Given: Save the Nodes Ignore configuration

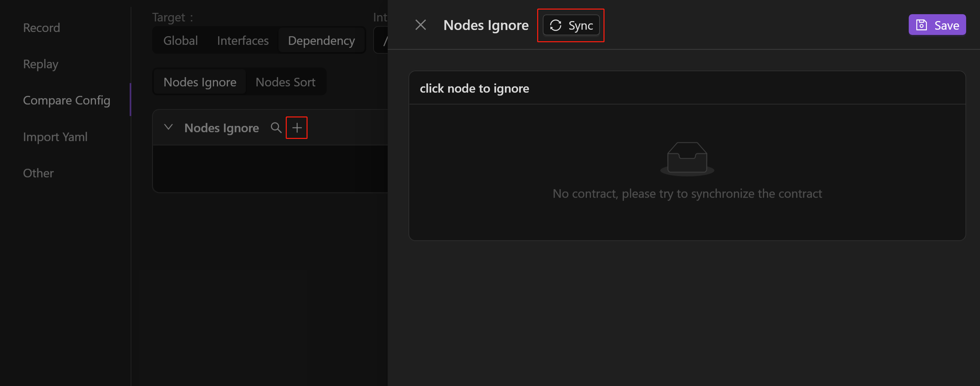Looking at the screenshot, I should pyautogui.click(x=937, y=25).
